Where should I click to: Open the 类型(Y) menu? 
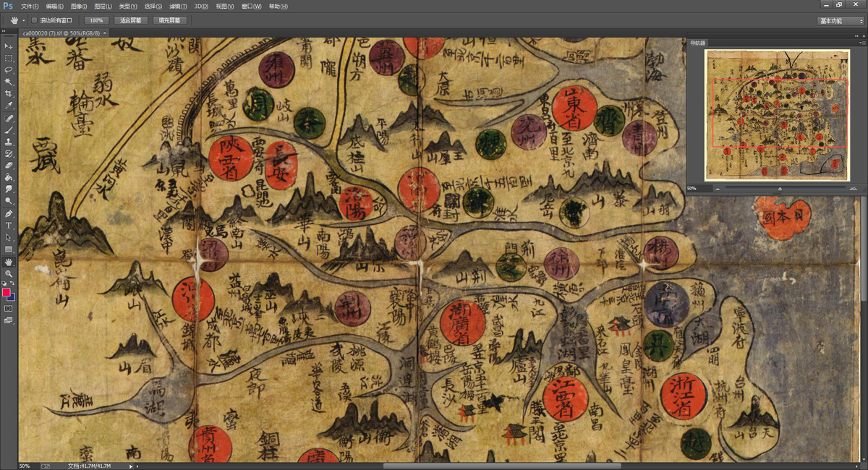coord(127,6)
